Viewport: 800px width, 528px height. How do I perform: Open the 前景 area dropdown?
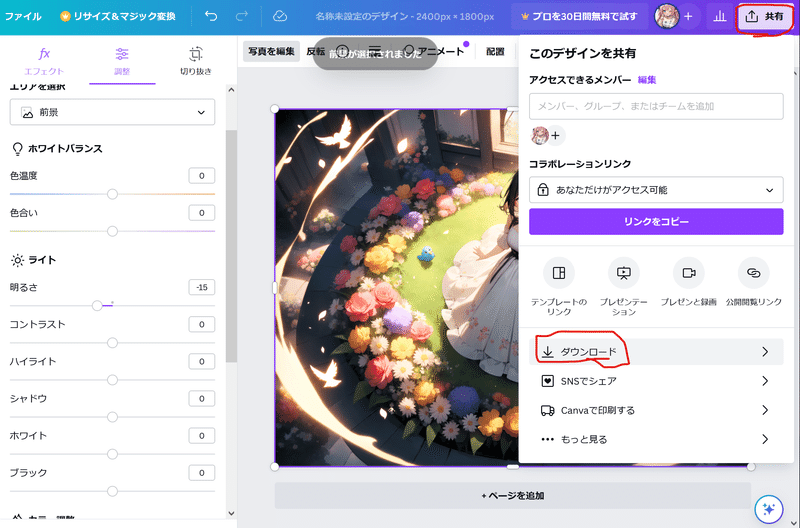point(112,112)
